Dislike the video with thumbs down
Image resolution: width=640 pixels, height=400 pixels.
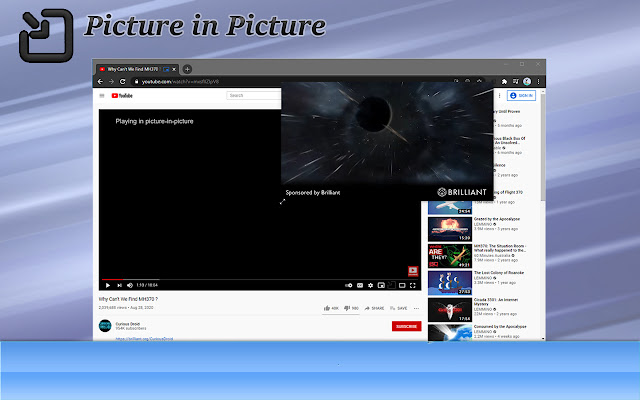pos(347,308)
